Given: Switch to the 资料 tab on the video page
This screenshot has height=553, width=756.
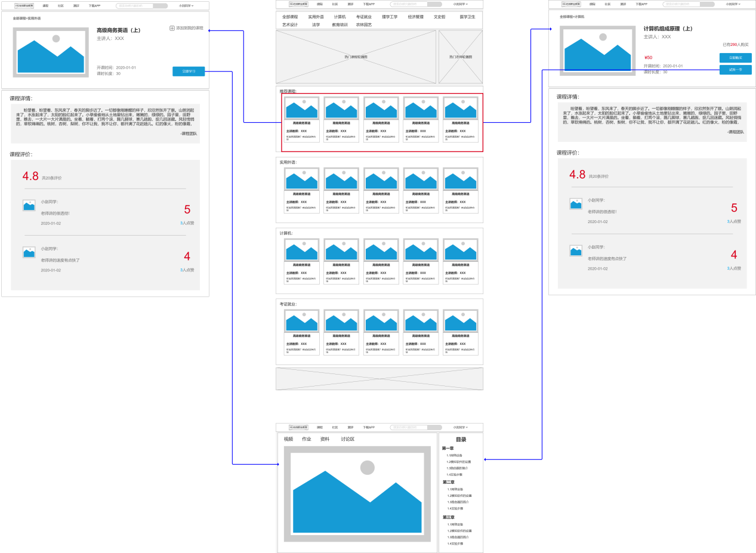Looking at the screenshot, I should [325, 439].
